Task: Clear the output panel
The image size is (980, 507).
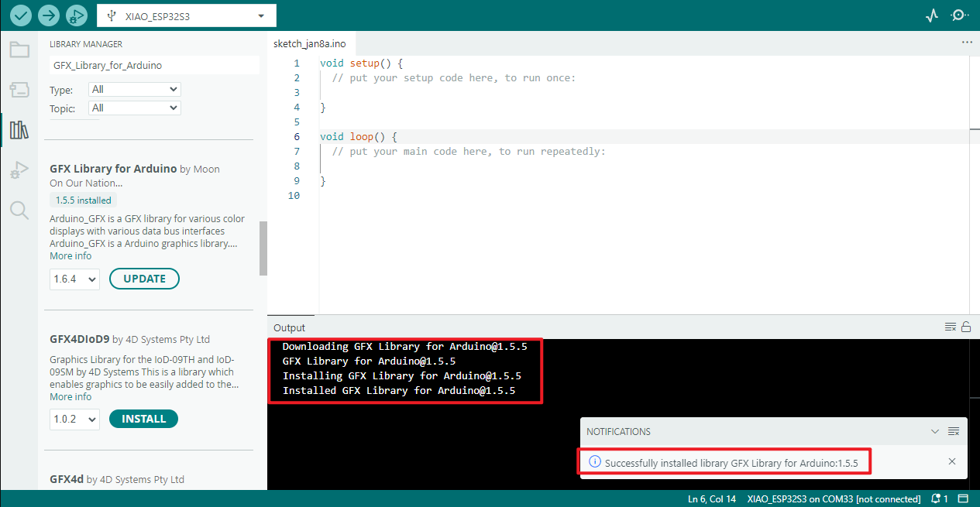Action: tap(951, 327)
